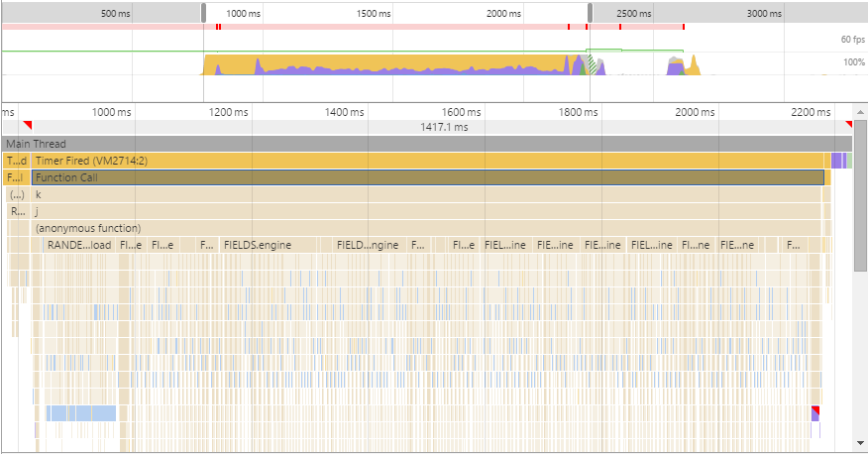Click the flame chart scrollbar down arrow
Screen dimensions: 868x454
(x=860, y=443)
